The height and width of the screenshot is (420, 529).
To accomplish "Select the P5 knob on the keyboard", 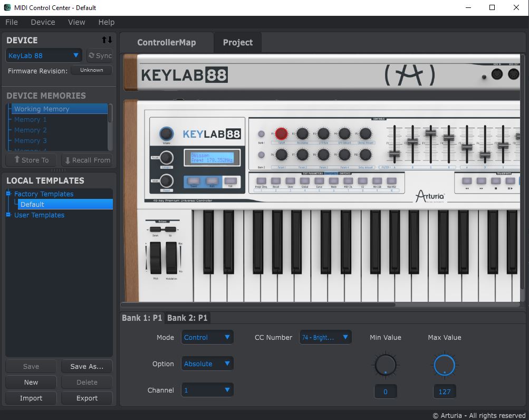I will click(366, 133).
